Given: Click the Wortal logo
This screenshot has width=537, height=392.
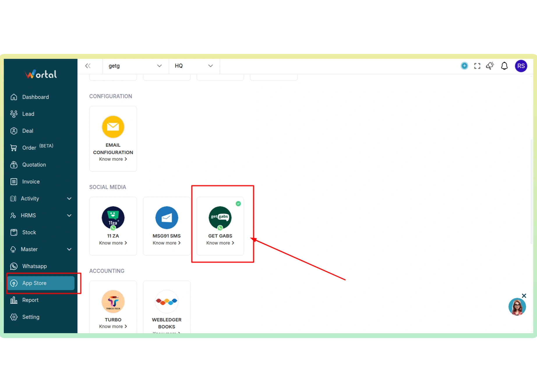Looking at the screenshot, I should click(x=41, y=74).
